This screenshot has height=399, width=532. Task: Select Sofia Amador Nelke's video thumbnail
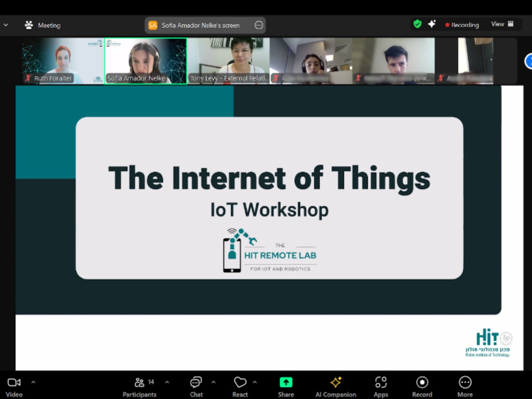coord(146,61)
